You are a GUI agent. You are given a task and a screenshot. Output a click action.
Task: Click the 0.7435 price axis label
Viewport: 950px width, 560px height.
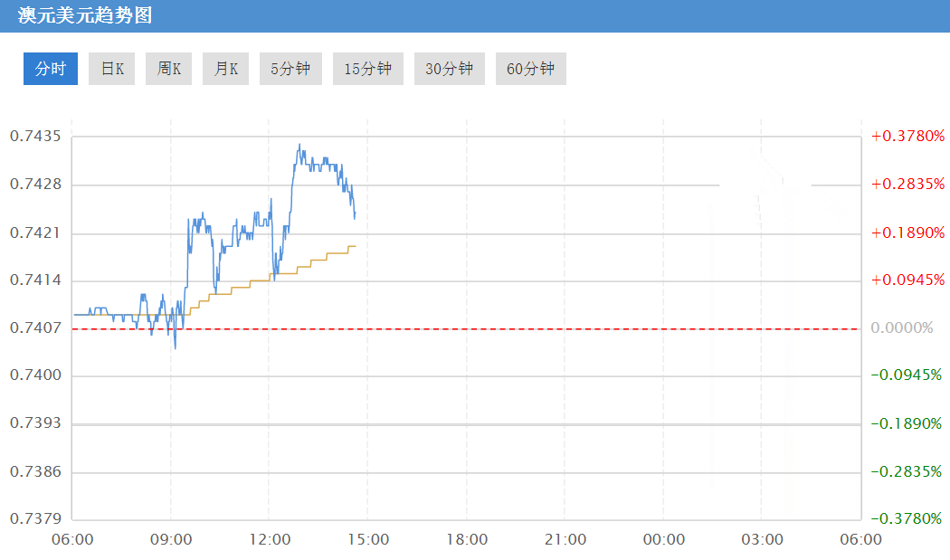(35, 137)
